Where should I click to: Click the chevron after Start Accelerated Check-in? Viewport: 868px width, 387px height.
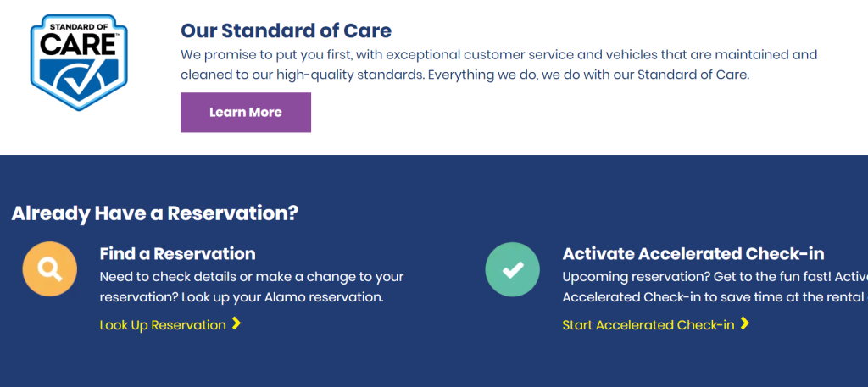(744, 323)
